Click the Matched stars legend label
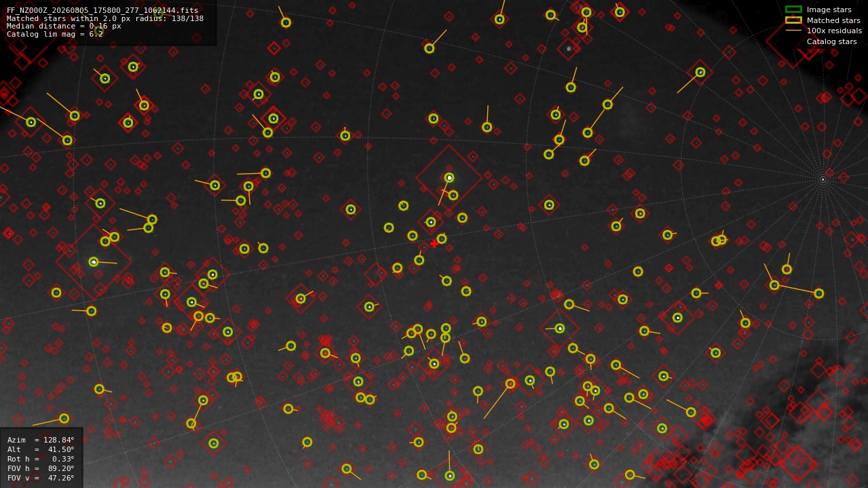Screen dimensions: 868x488 coord(833,20)
